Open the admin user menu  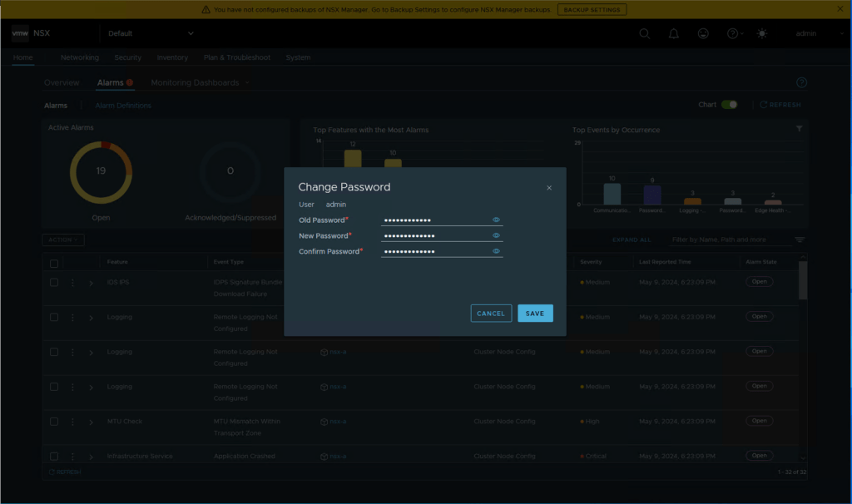[x=806, y=34]
